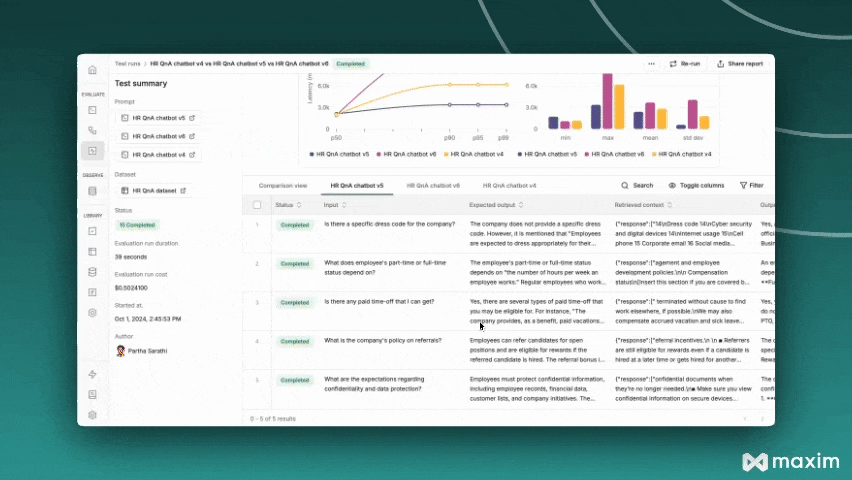Toggle HR QnA chatbot v5 in bar chart legend
Image resolution: width=852 pixels, height=480 pixels.
[547, 154]
